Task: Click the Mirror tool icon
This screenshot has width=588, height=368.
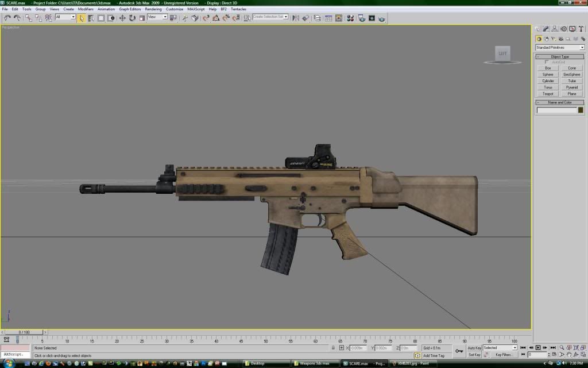Action: [296, 18]
